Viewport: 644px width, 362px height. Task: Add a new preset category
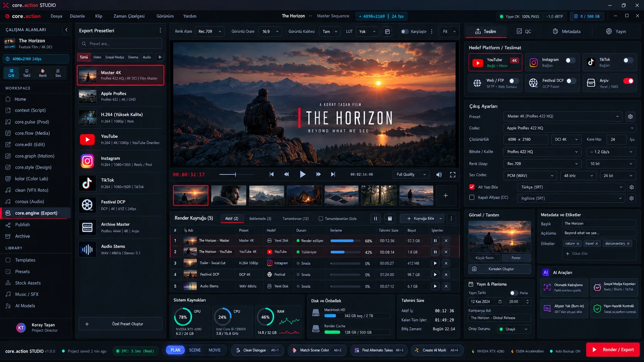click(x=160, y=57)
